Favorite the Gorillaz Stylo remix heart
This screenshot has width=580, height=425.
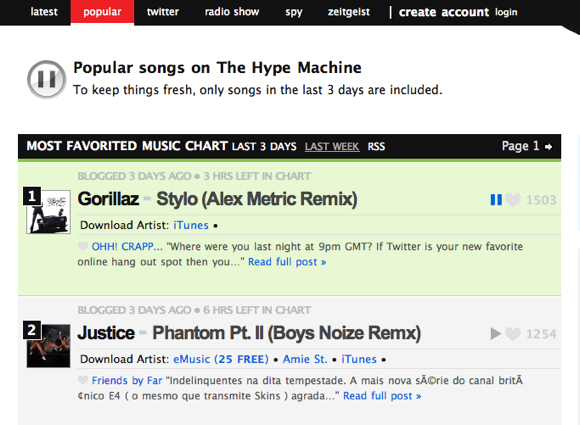pos(513,200)
